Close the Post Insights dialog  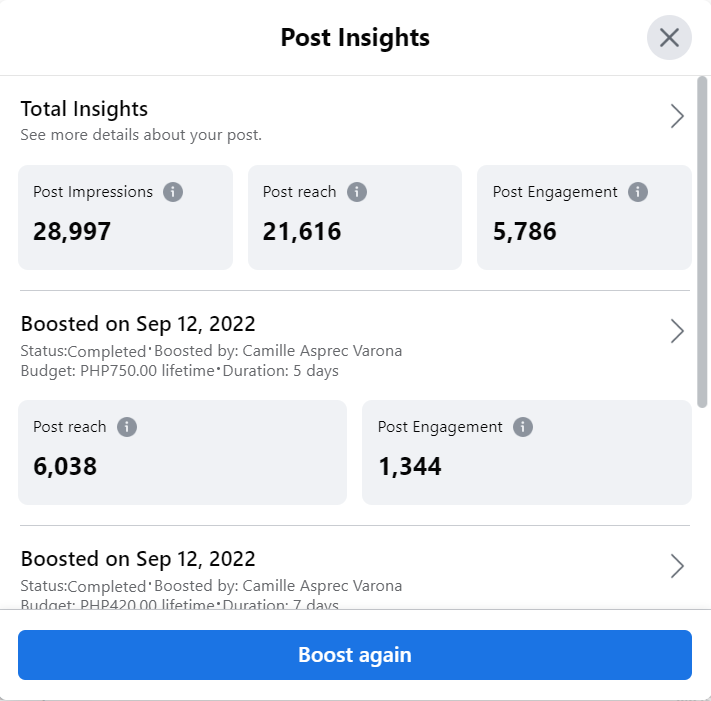point(669,38)
